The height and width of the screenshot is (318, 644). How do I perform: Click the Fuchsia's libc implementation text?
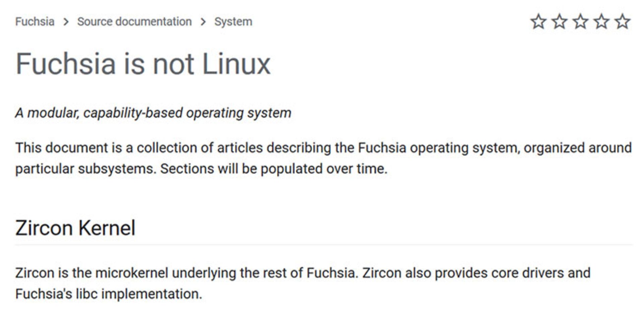tap(109, 294)
